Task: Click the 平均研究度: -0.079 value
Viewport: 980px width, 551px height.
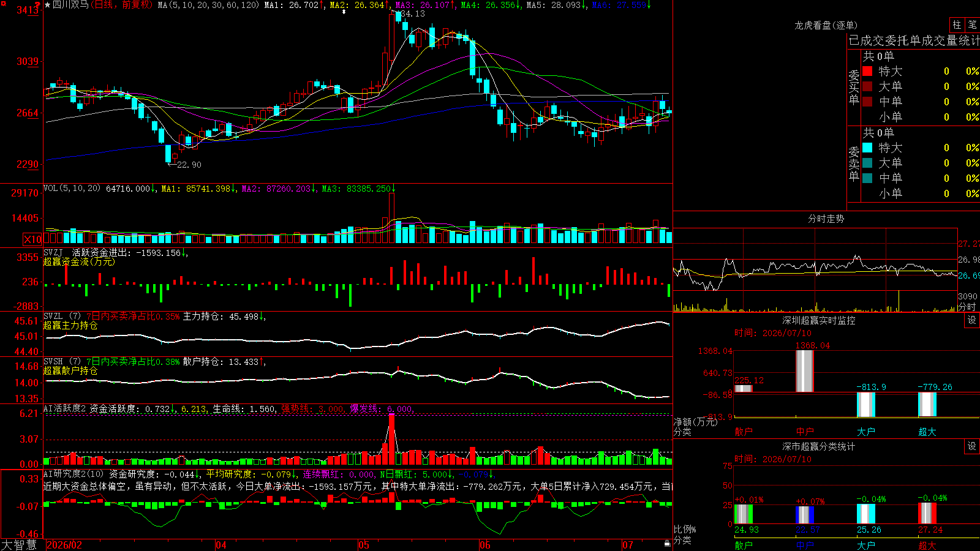Action: 249,474
